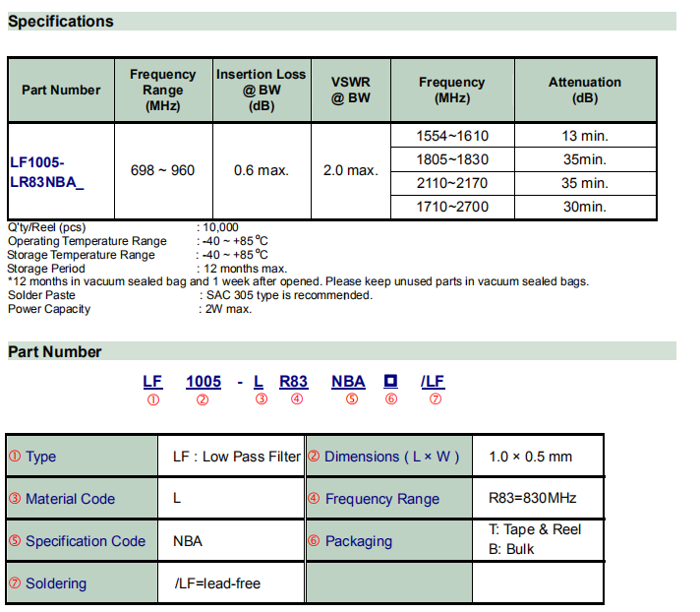Click the '/LF=lead-free' value cell
The width and height of the screenshot is (700, 612).
[x=231, y=583]
